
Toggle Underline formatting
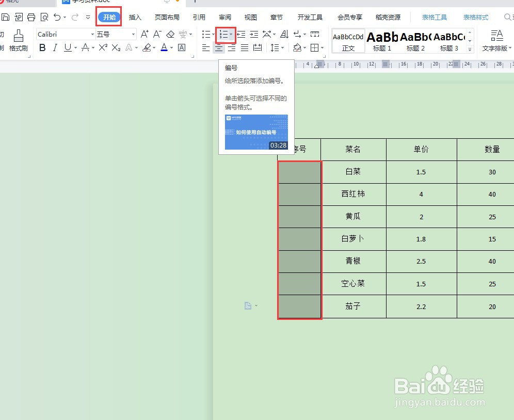[x=67, y=47]
